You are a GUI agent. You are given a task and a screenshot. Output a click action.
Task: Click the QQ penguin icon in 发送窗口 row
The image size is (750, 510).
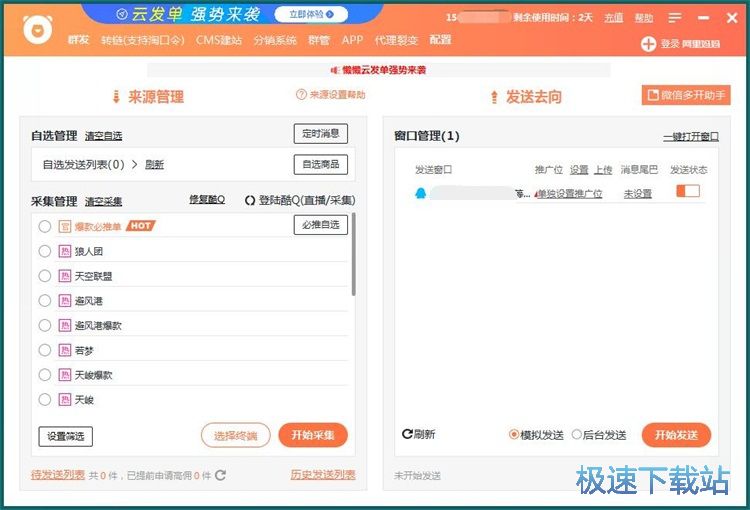click(x=420, y=193)
